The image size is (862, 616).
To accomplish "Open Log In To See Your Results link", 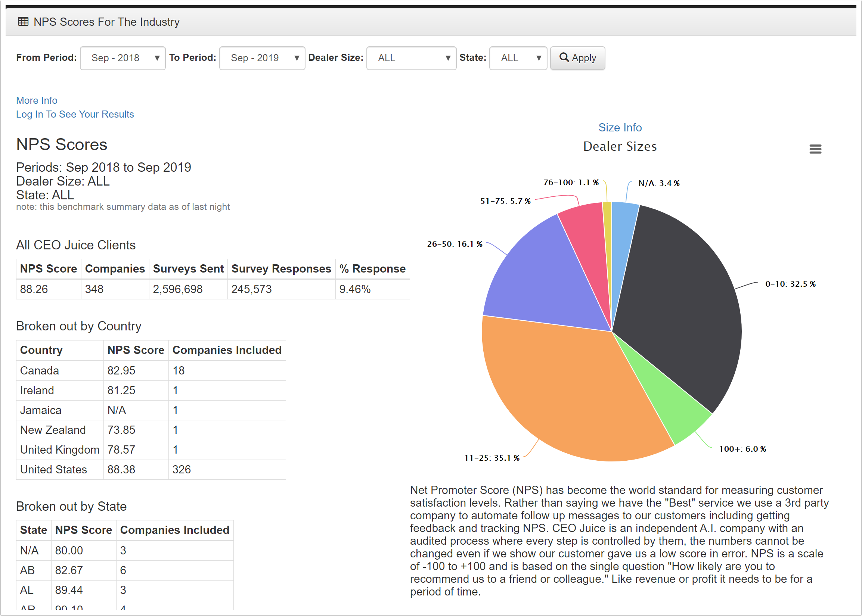I will (75, 114).
